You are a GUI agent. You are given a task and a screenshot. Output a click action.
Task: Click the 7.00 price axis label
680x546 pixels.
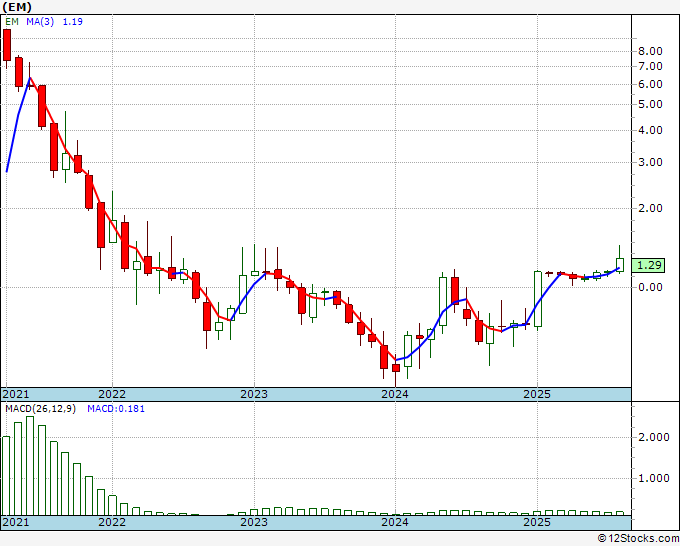coord(650,66)
